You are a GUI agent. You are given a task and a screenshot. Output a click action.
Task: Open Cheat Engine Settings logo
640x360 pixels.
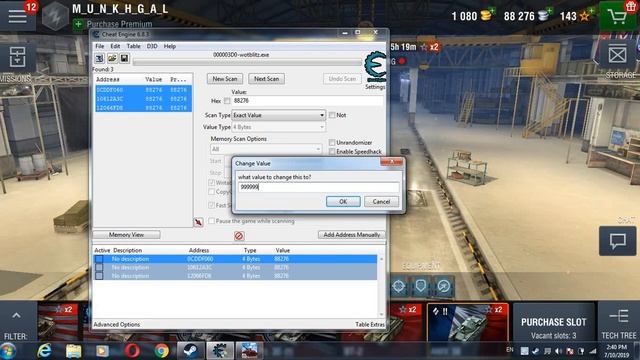coord(375,67)
